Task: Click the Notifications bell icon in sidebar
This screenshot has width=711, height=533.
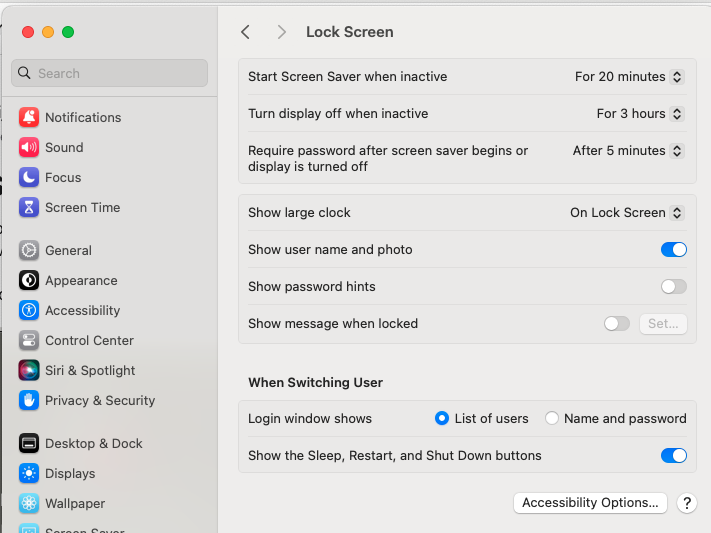Action: [29, 117]
